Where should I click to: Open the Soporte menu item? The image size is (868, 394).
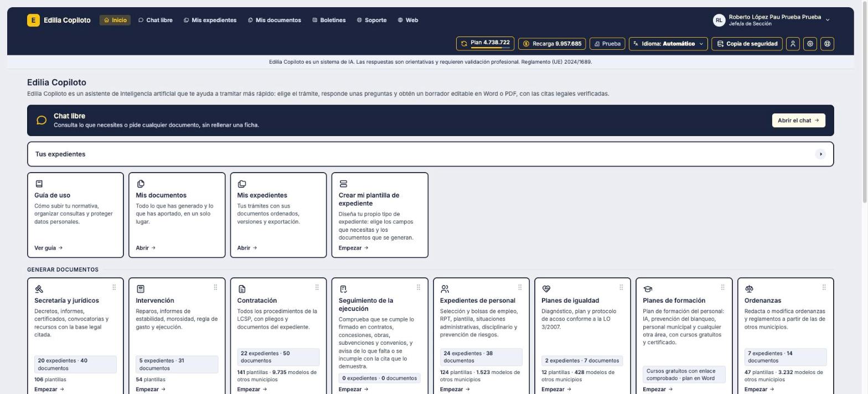(371, 20)
